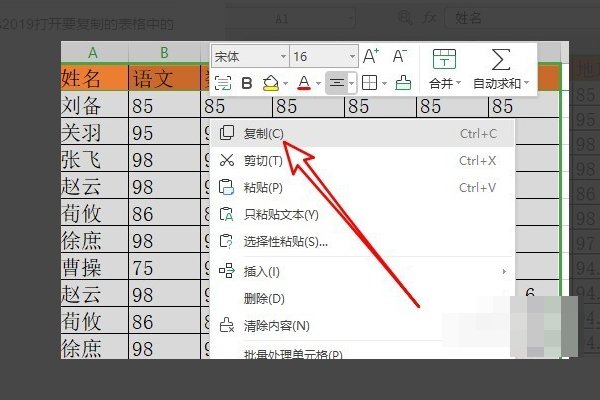Image resolution: width=600 pixels, height=400 pixels.
Task: Click the copy icon beside 复制(C)
Action: pyautogui.click(x=227, y=133)
